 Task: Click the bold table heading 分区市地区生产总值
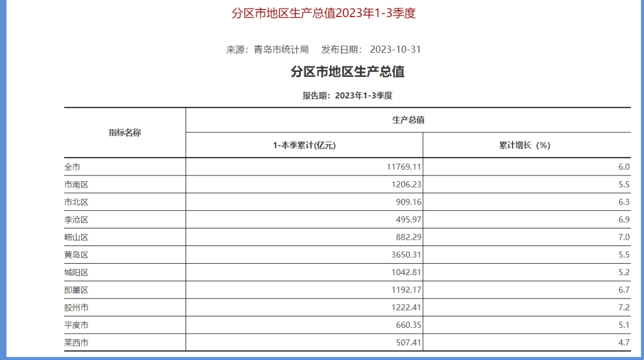pyautogui.click(x=347, y=72)
